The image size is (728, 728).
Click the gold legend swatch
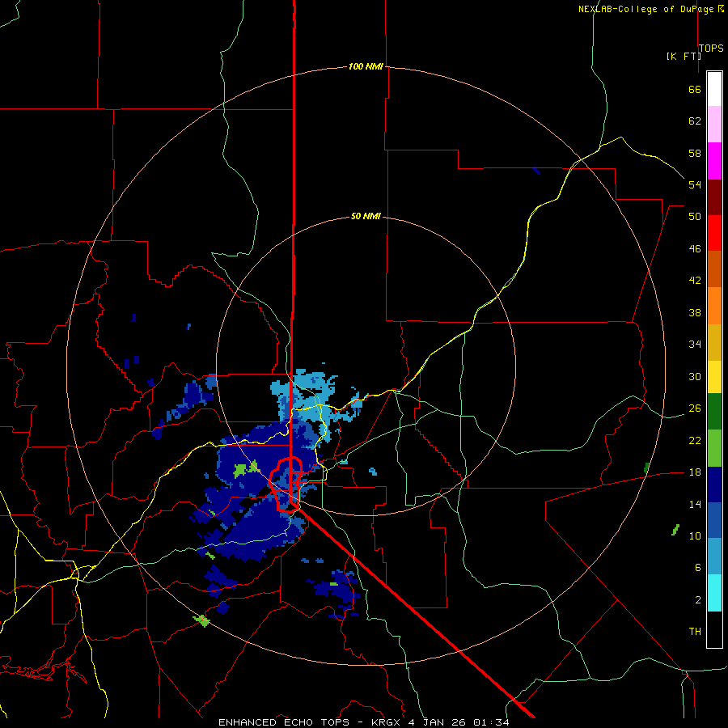(714, 342)
